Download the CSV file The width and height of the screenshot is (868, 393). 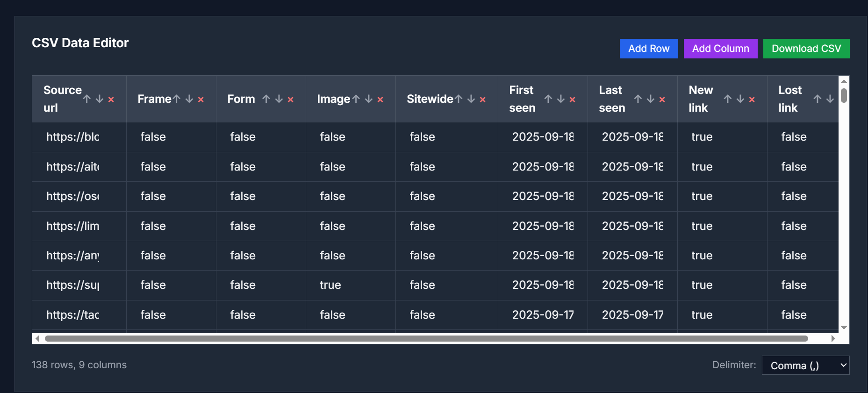tap(806, 49)
